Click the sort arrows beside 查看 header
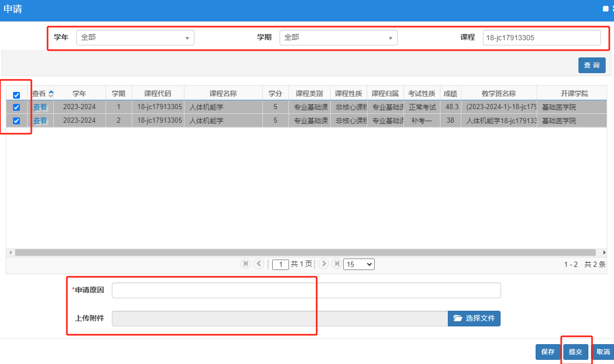Image resolution: width=614 pixels, height=364 pixels. tap(51, 94)
